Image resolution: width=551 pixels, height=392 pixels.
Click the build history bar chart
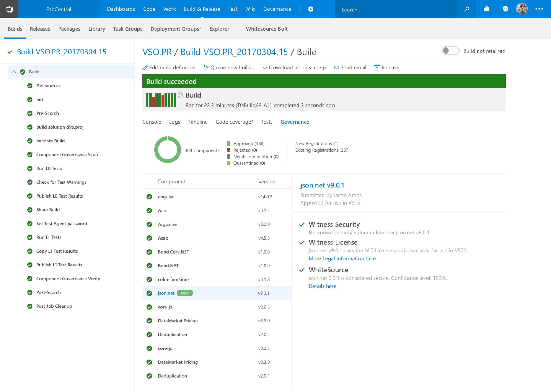tap(161, 100)
